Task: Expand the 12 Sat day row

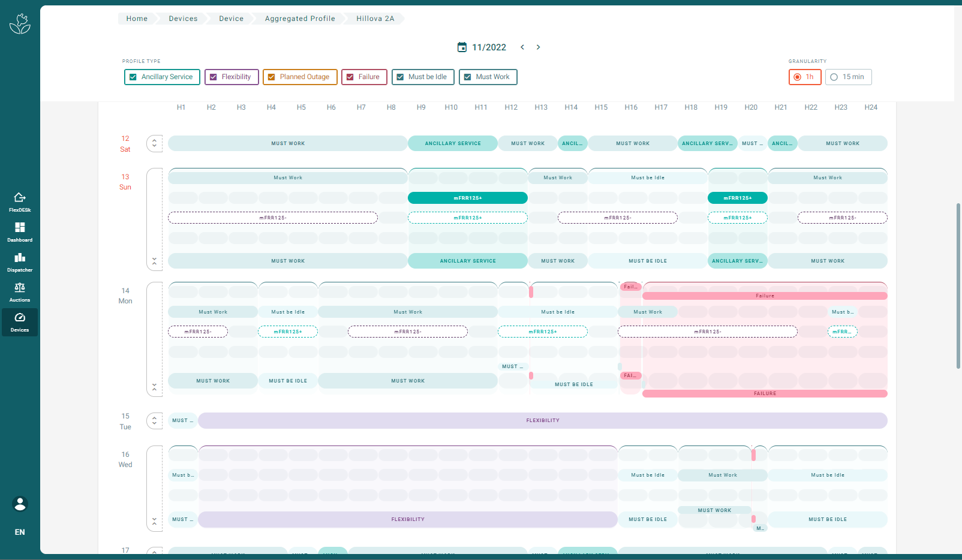Action: 154,143
